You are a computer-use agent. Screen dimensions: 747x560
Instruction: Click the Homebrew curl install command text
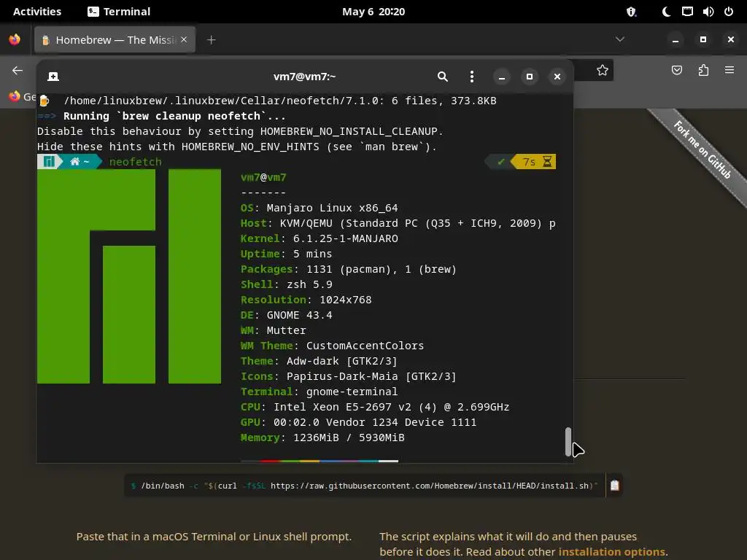tap(364, 486)
